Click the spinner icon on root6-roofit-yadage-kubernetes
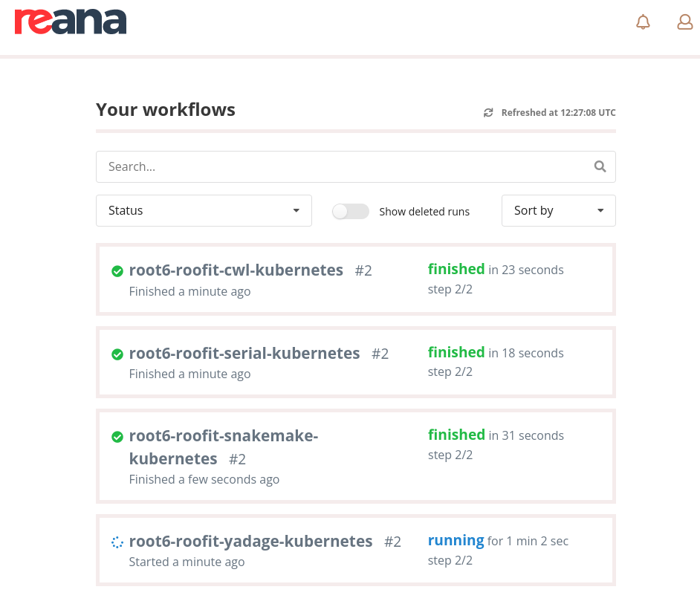The height and width of the screenshot is (604, 700). tap(117, 542)
